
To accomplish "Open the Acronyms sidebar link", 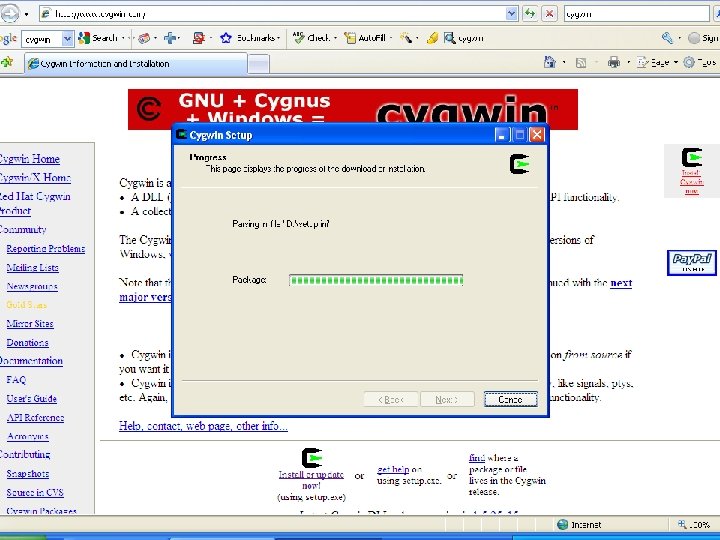I will [28, 436].
